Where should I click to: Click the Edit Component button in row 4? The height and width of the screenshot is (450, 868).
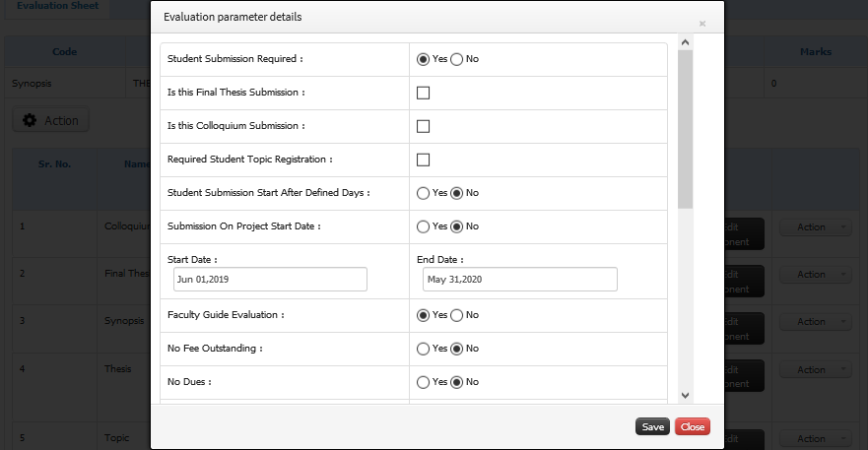(x=744, y=376)
